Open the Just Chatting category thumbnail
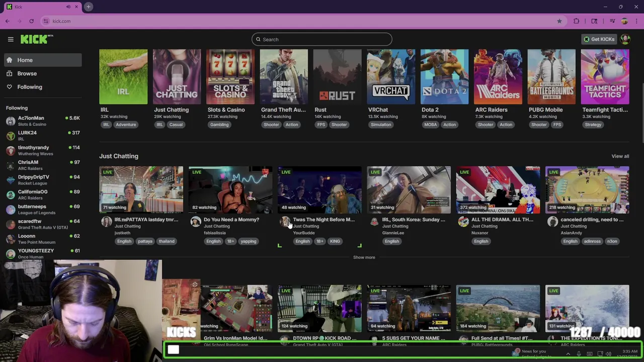Image resolution: width=644 pixels, height=362 pixels. click(177, 76)
